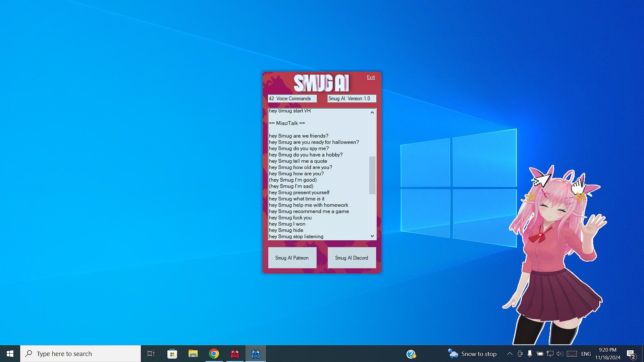Open the ENG language selector
Image resolution: width=644 pixels, height=362 pixels.
point(586,354)
